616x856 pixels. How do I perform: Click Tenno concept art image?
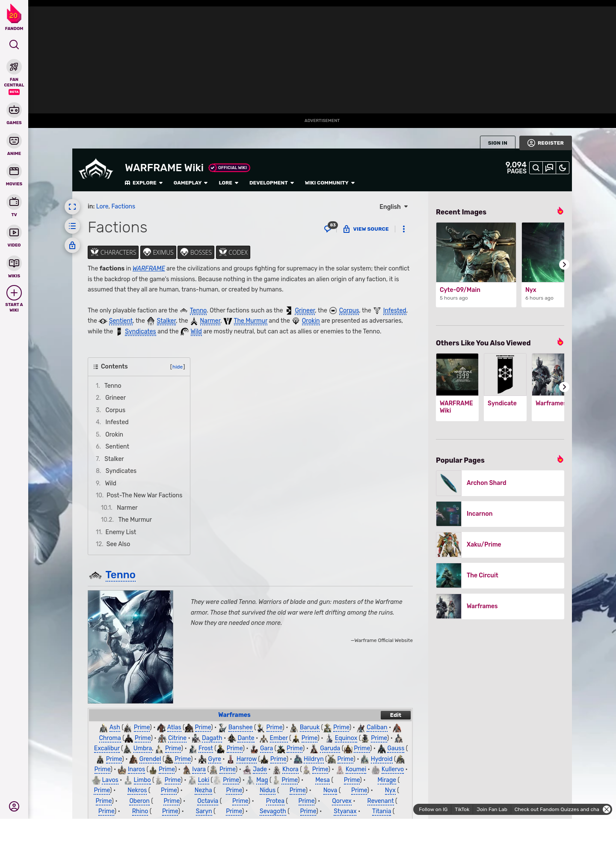[130, 647]
